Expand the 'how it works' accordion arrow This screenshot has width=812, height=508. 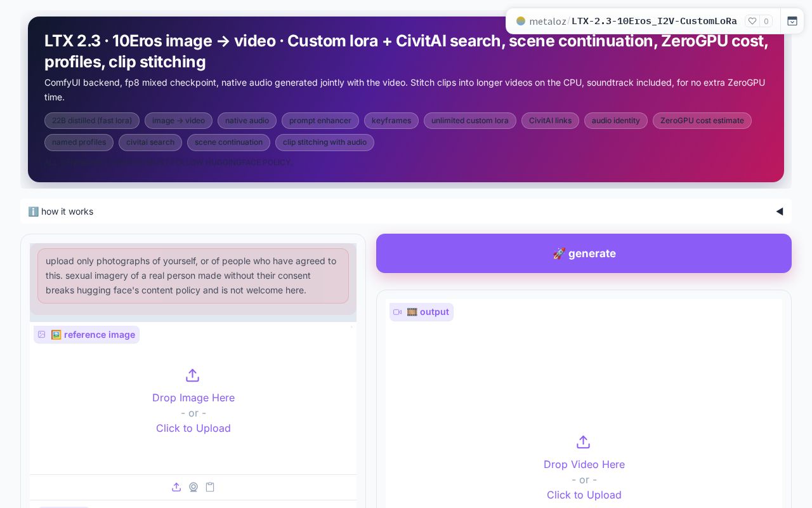[780, 211]
